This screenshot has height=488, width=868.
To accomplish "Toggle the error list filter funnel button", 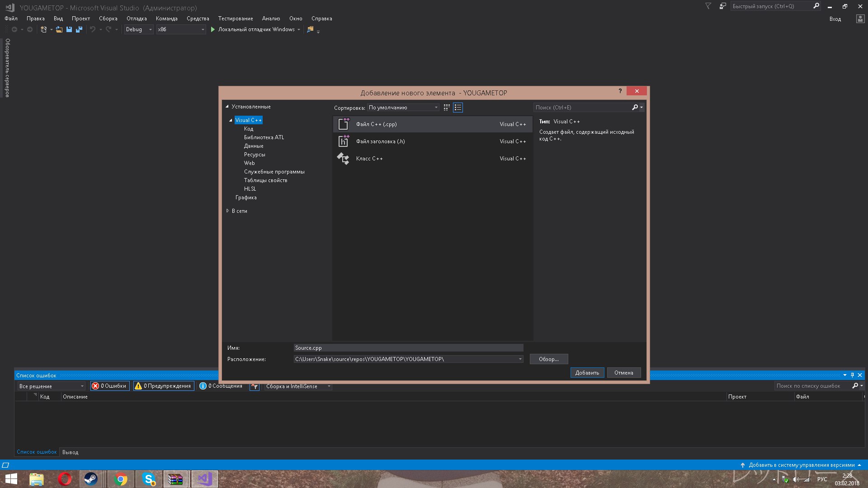I will click(x=255, y=386).
